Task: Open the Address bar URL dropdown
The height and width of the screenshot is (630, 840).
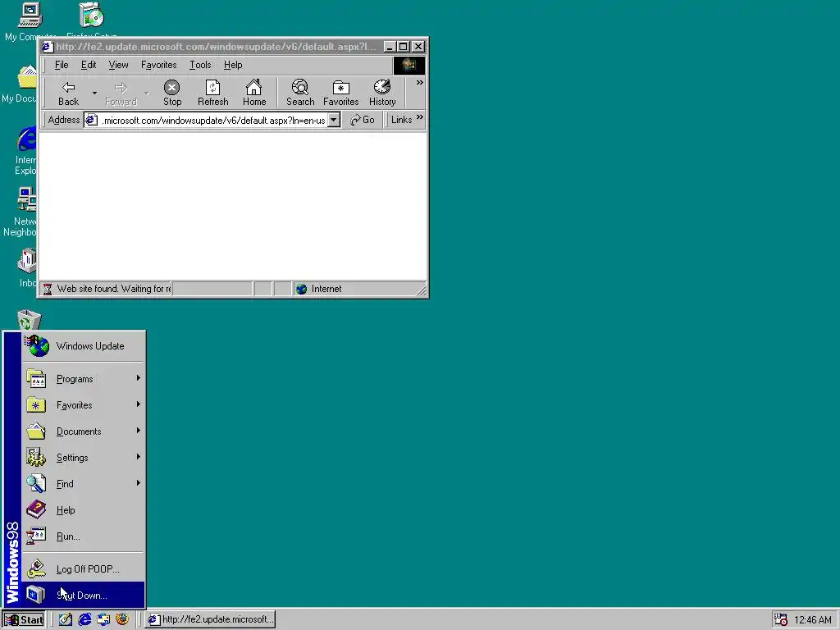Action: [x=334, y=120]
